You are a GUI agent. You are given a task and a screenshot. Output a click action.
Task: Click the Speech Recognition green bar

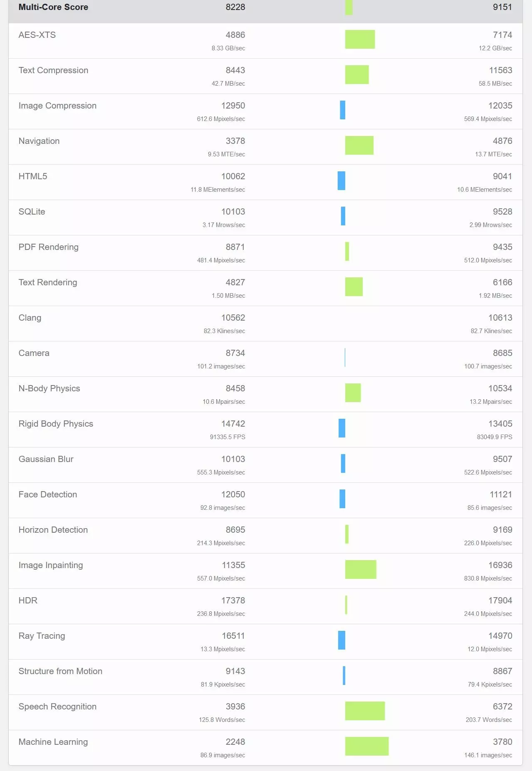coord(365,711)
